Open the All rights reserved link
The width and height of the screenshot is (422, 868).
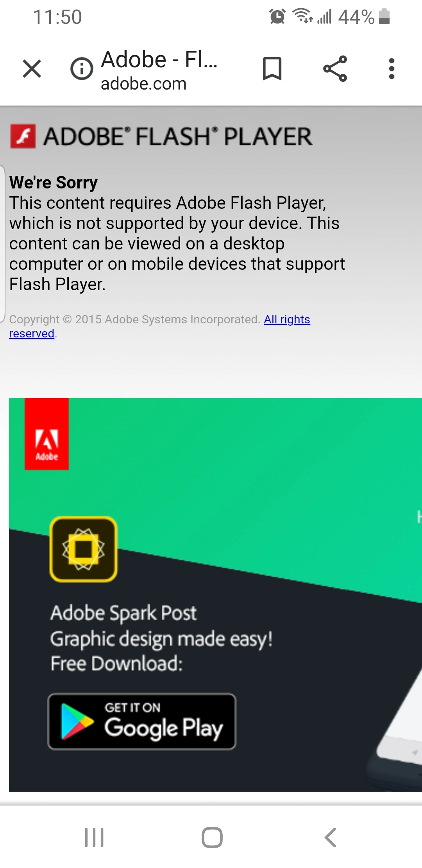[287, 319]
